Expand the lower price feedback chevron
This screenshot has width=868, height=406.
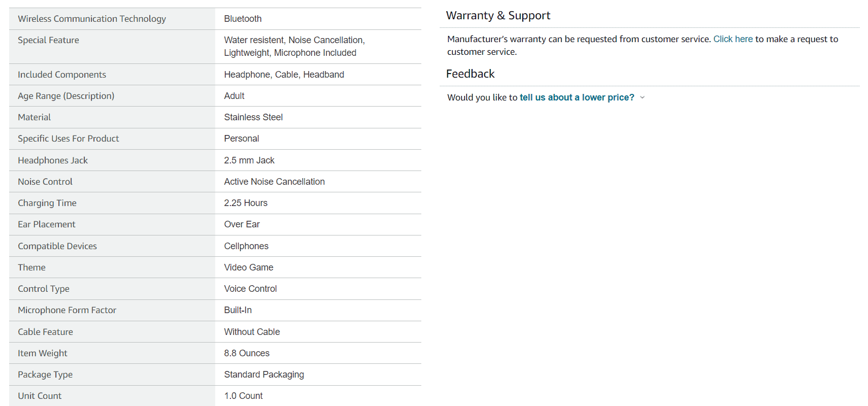point(642,97)
